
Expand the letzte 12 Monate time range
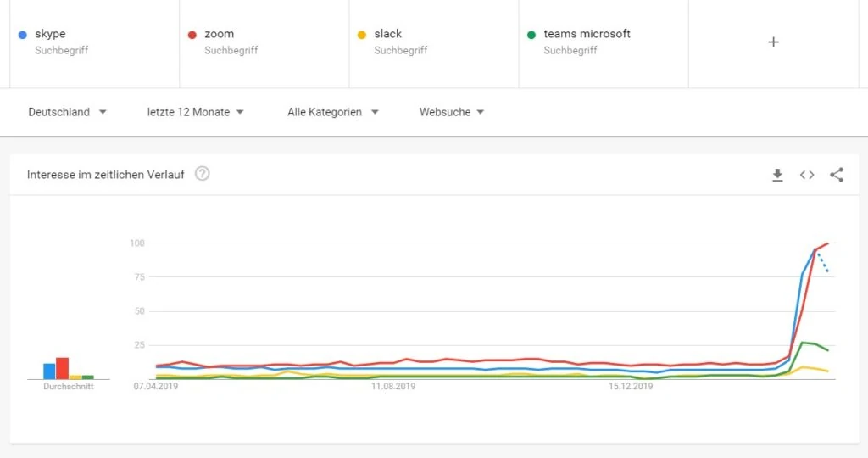click(195, 112)
